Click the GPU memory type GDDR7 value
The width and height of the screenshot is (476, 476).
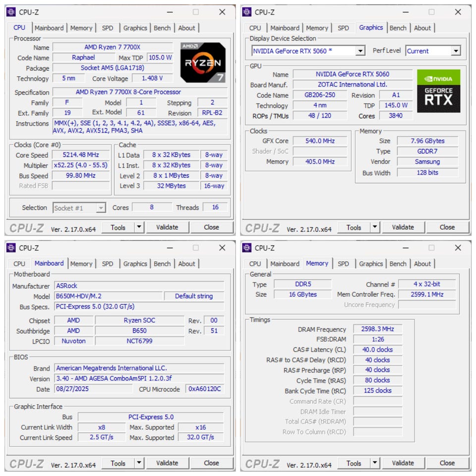tap(427, 151)
